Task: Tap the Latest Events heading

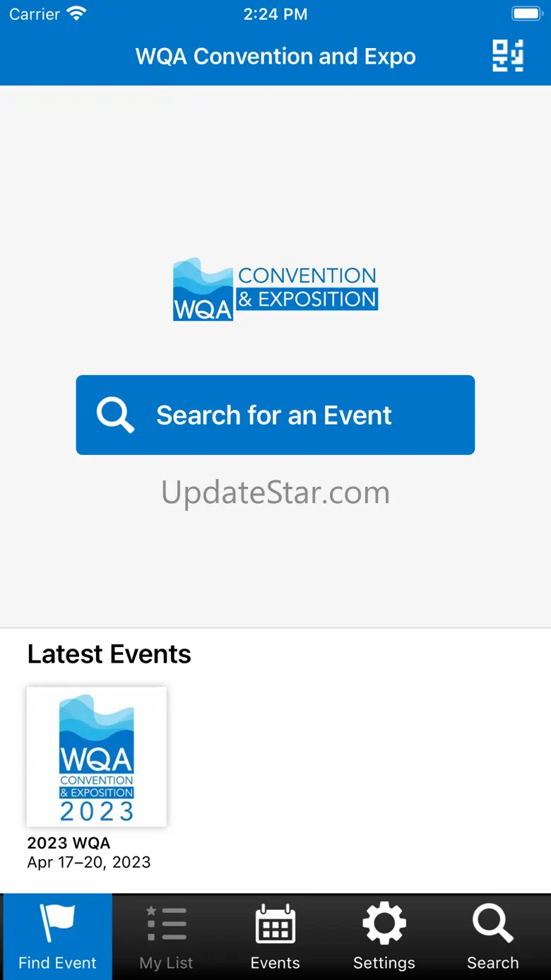Action: pos(109,654)
